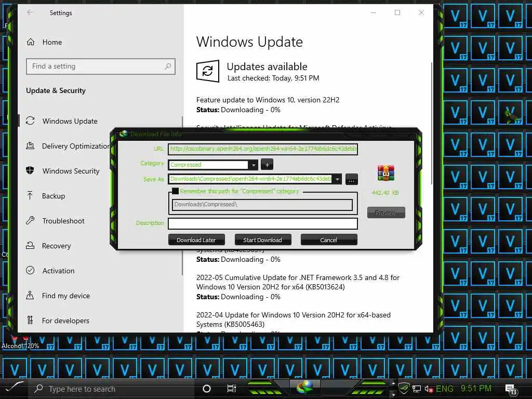Open Cortana circle on the taskbar
532x399 pixels.
click(x=206, y=389)
